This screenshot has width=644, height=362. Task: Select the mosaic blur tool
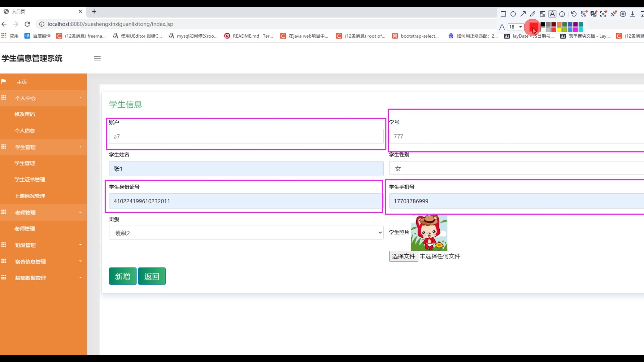[x=542, y=14]
